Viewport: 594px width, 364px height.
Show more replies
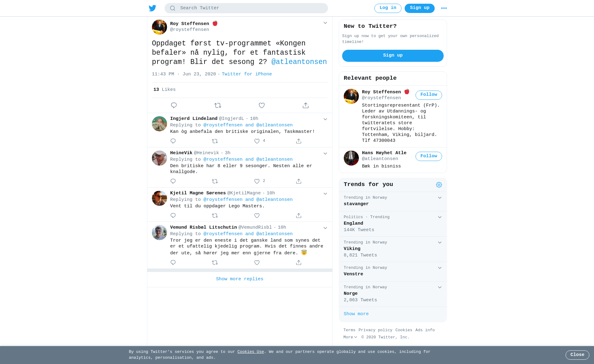240,279
